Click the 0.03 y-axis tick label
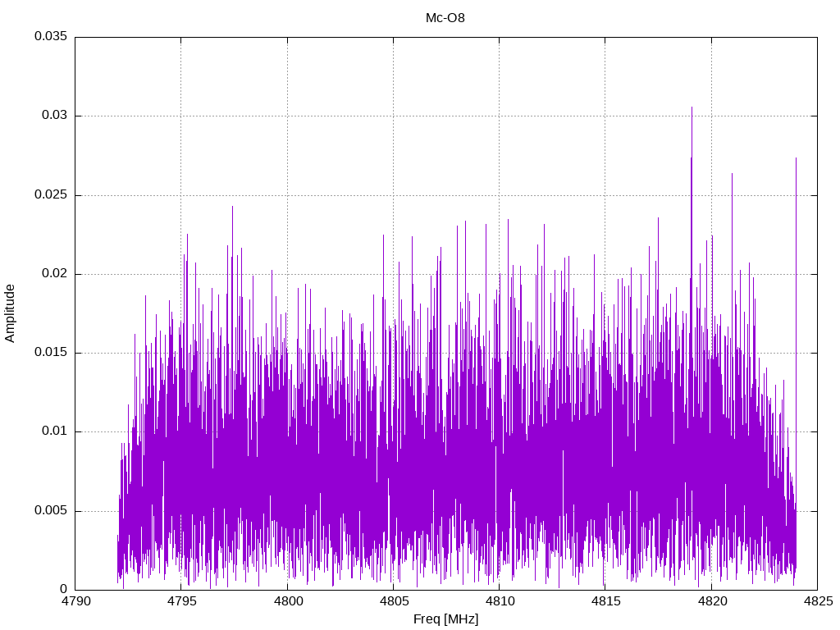Viewport: 840px width, 630px height. point(53,116)
